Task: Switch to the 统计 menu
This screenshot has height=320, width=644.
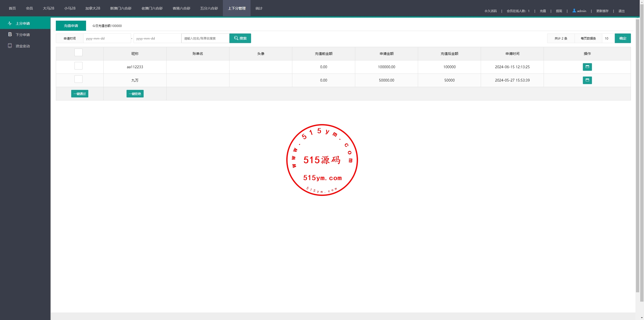Action: [x=259, y=8]
